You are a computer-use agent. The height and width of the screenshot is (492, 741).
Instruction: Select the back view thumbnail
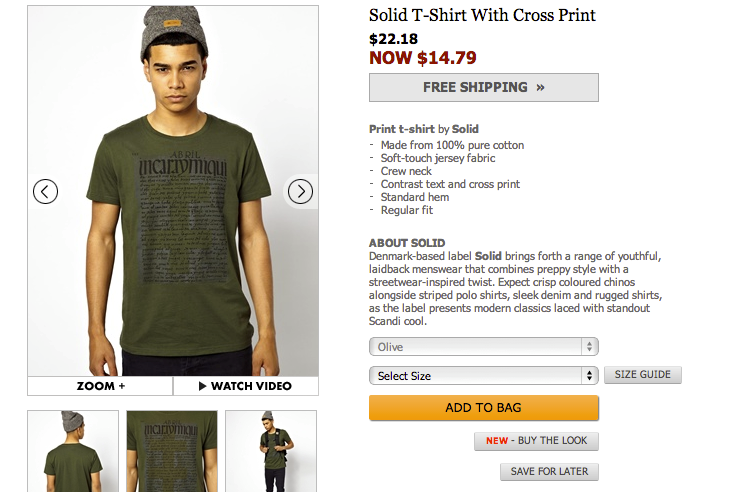pos(72,450)
